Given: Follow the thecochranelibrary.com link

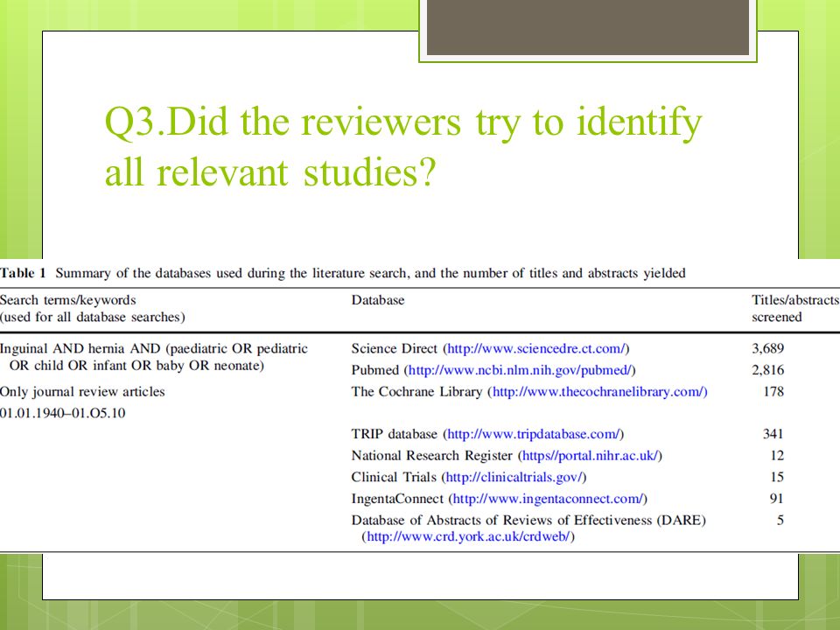Looking at the screenshot, I should click(599, 392).
